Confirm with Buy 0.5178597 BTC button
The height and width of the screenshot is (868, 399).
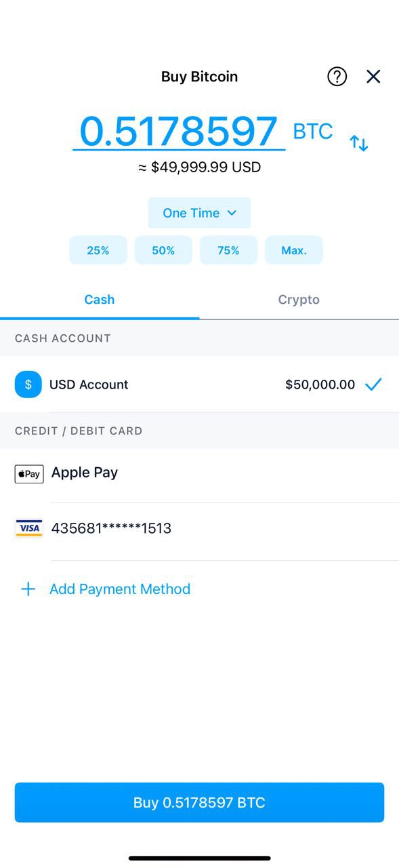[199, 803]
